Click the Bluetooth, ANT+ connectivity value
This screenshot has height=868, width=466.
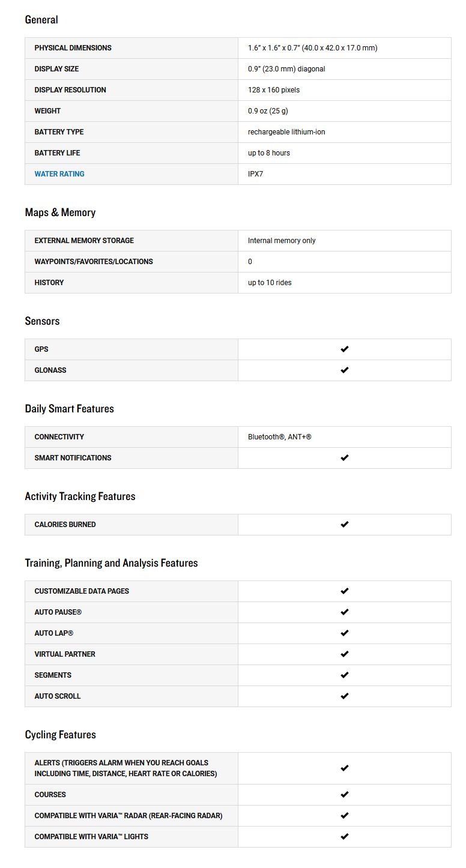280,437
